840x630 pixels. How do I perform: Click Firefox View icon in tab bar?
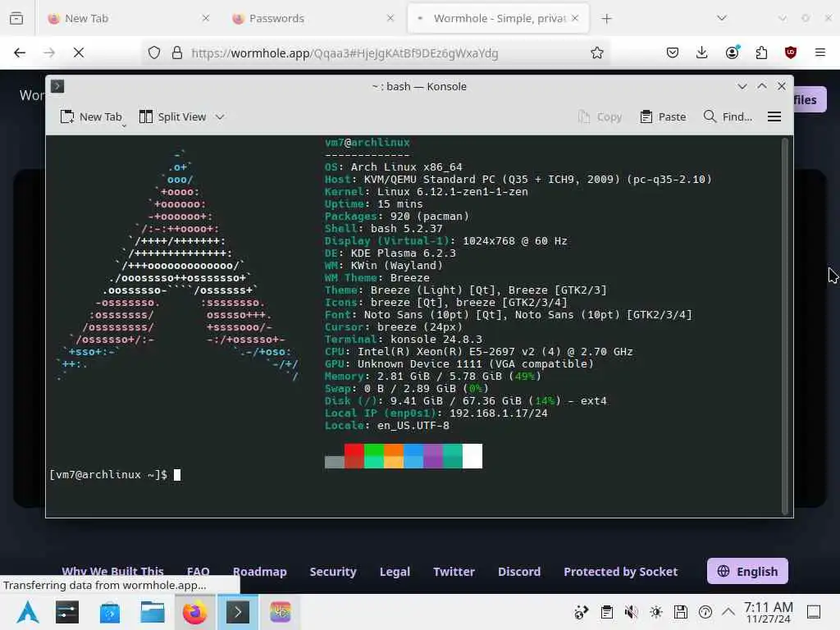(x=16, y=18)
